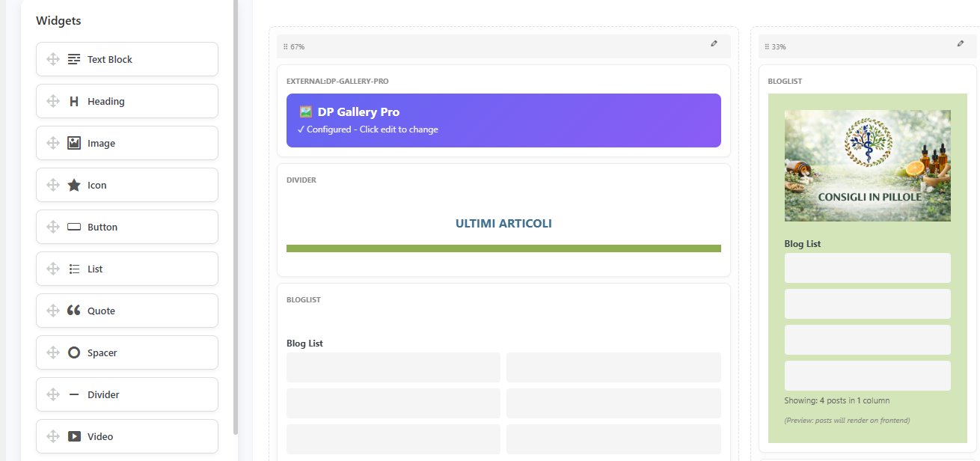Click the Spacer widget circle icon
The image size is (980, 461).
point(74,352)
